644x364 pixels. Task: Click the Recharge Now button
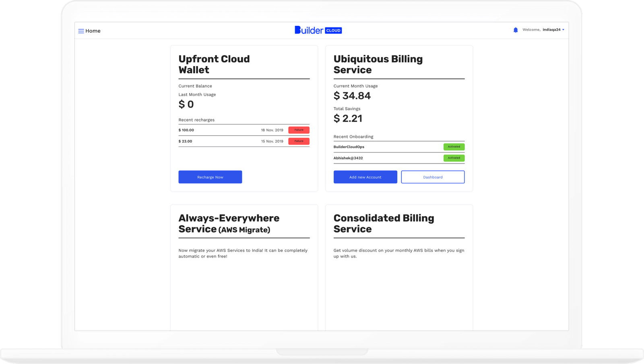[210, 177]
